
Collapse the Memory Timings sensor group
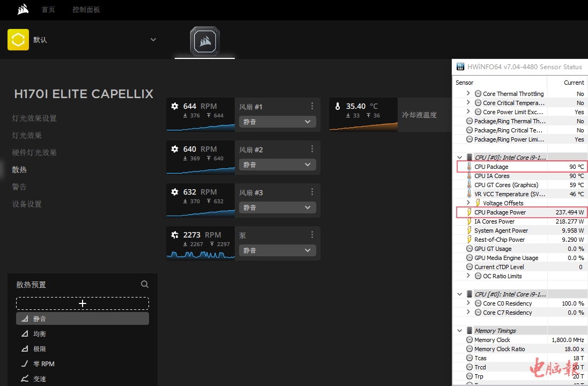[x=459, y=331]
